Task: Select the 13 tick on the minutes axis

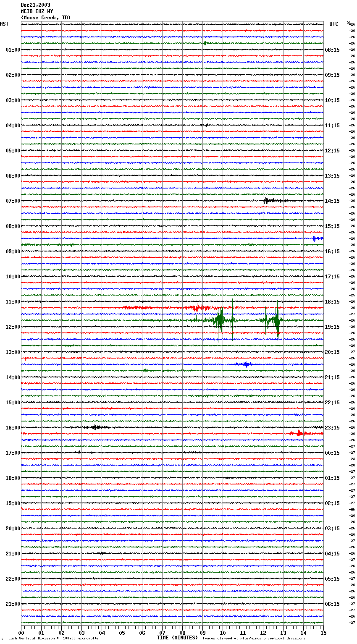Action: [x=283, y=633]
